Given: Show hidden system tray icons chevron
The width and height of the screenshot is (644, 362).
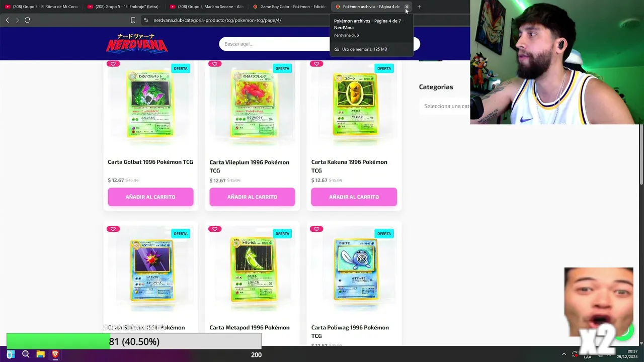Looking at the screenshot, I should (564, 354).
